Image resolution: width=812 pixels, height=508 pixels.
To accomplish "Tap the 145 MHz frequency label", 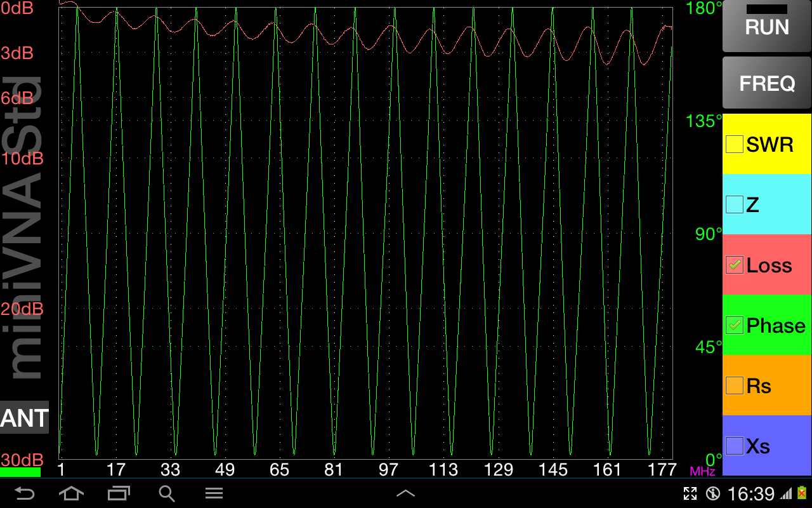I will pos(553,469).
